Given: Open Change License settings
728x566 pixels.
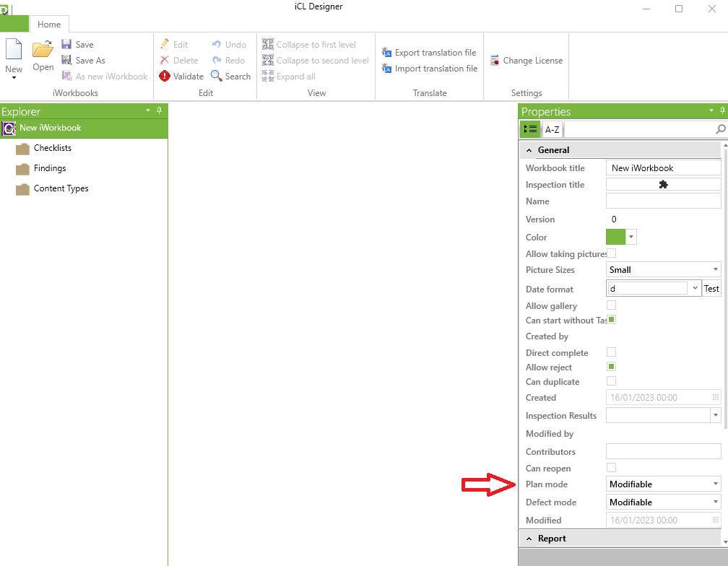Looking at the screenshot, I should tap(495, 61).
